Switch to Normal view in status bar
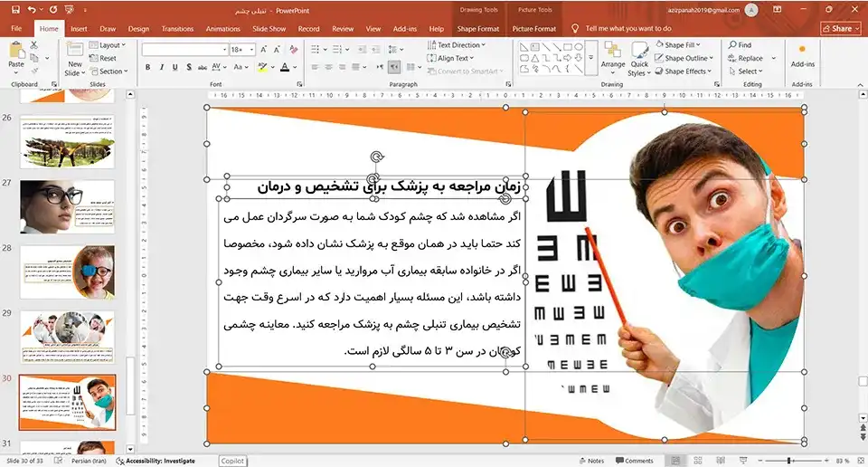 [675, 461]
